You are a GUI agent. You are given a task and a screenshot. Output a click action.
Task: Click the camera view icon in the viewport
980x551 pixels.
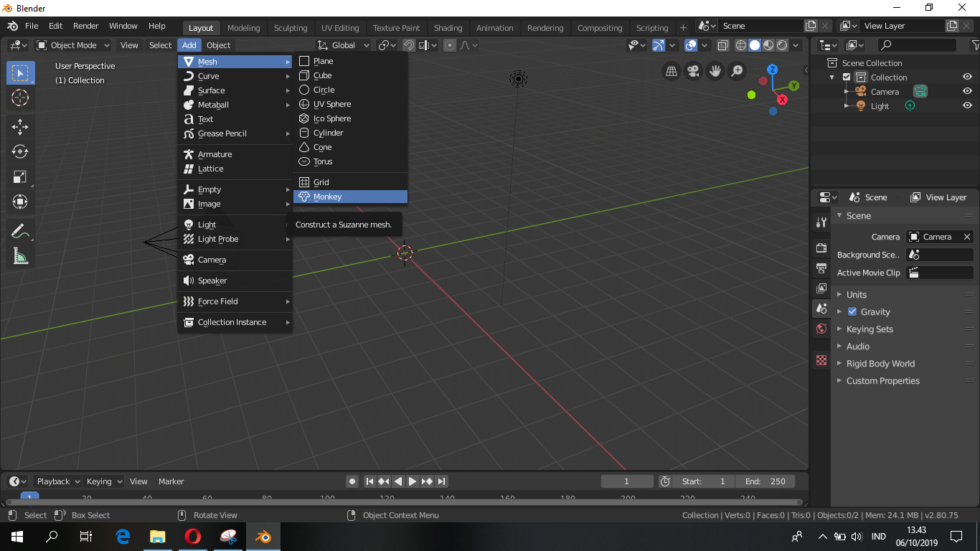pyautogui.click(x=692, y=71)
